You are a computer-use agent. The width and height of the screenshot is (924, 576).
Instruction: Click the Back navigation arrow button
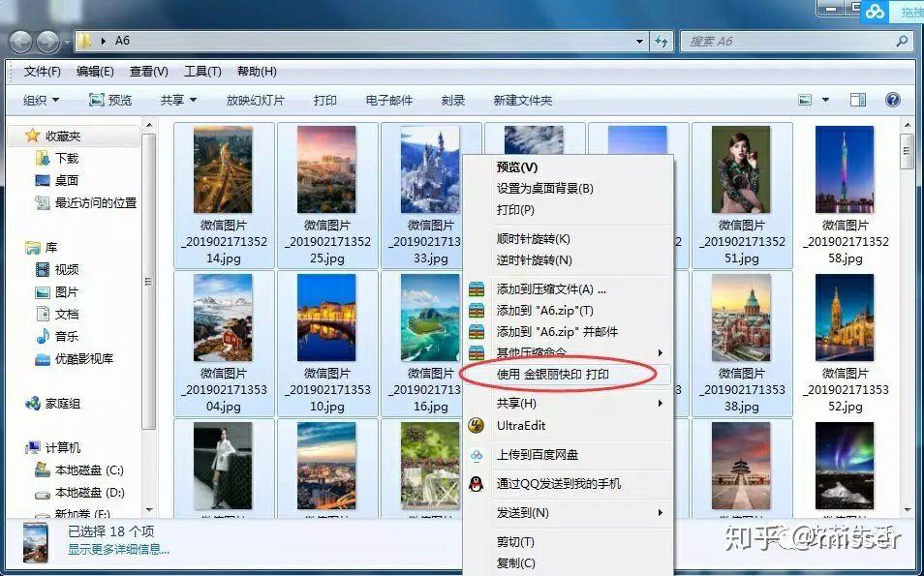[22, 42]
